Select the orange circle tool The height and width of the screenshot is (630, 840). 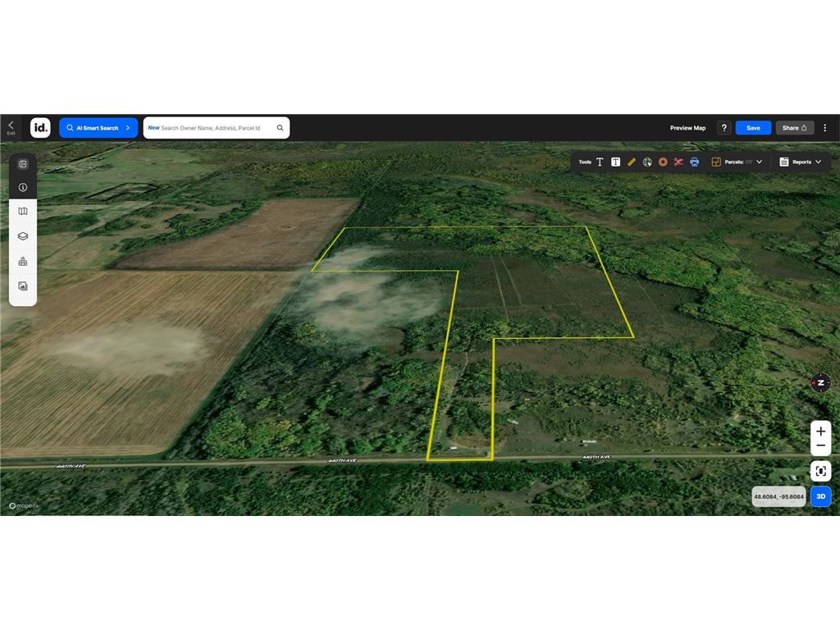[x=663, y=162]
